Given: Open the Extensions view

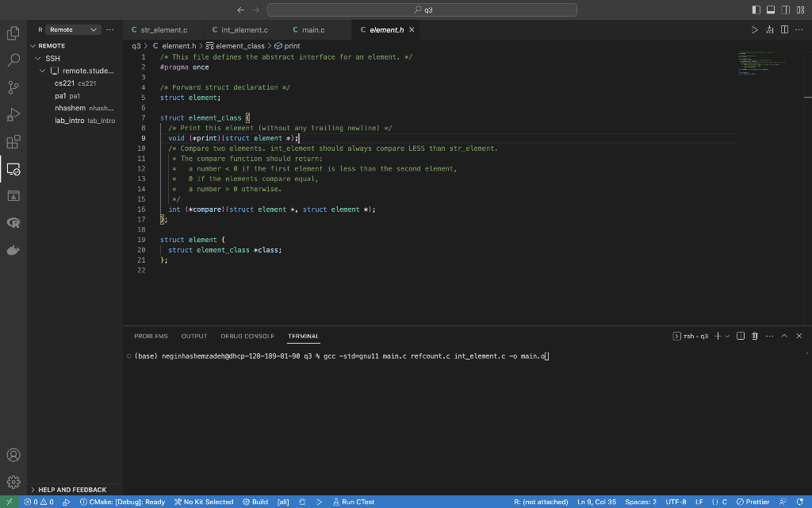Looking at the screenshot, I should click(13, 141).
